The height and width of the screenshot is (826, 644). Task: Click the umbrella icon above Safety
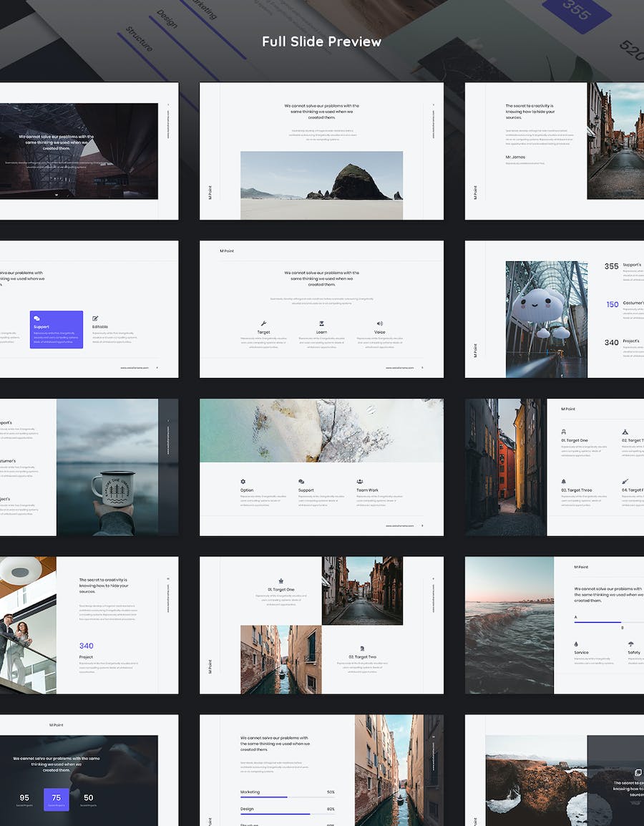(630, 643)
